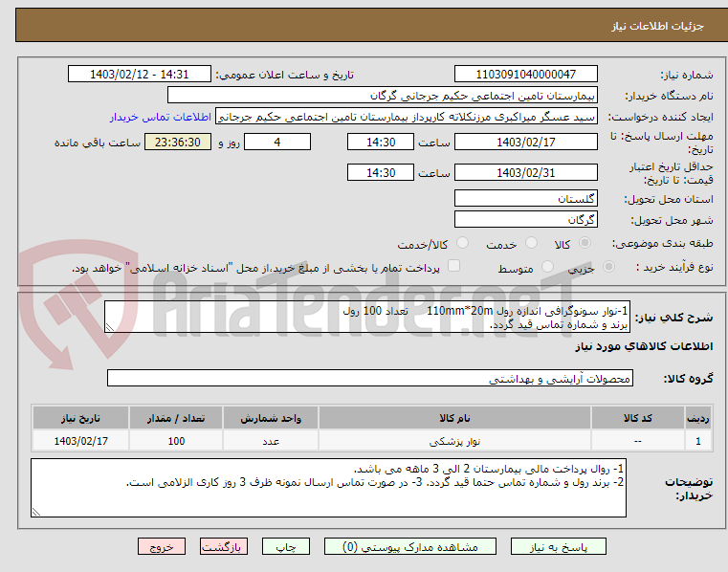Click the buyer name field بیمارستان تامین اجتماعی
728x572 pixels.
click(382, 96)
